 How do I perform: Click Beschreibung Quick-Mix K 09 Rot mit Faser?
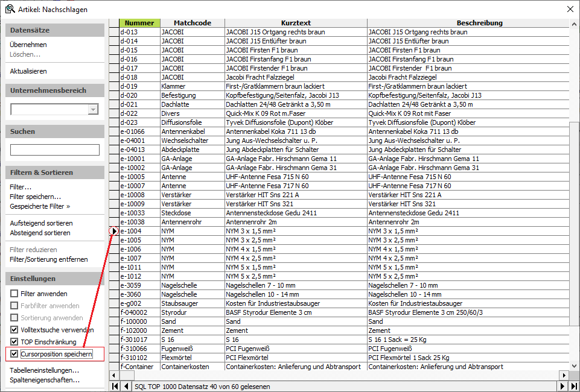coord(468,113)
